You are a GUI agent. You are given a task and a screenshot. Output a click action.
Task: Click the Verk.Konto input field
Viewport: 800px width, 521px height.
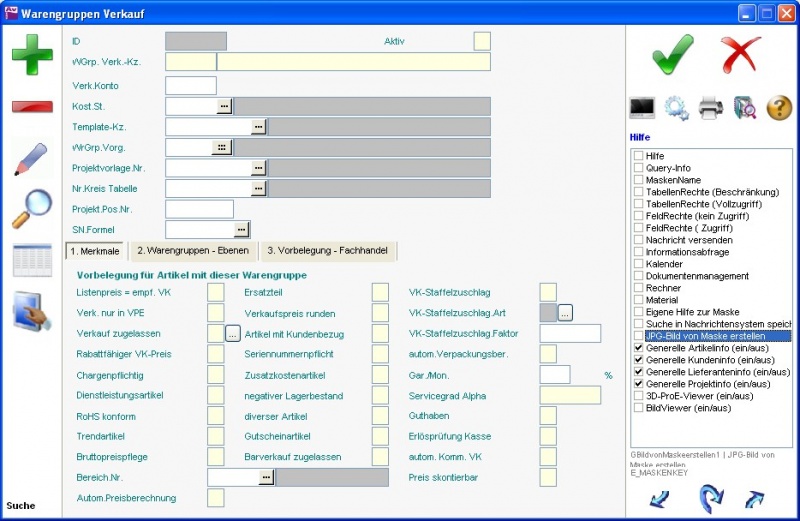click(190, 85)
